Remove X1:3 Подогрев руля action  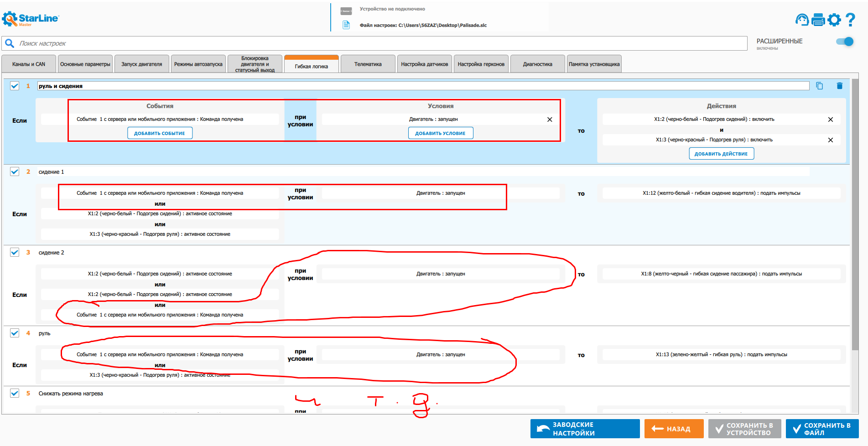(x=831, y=140)
